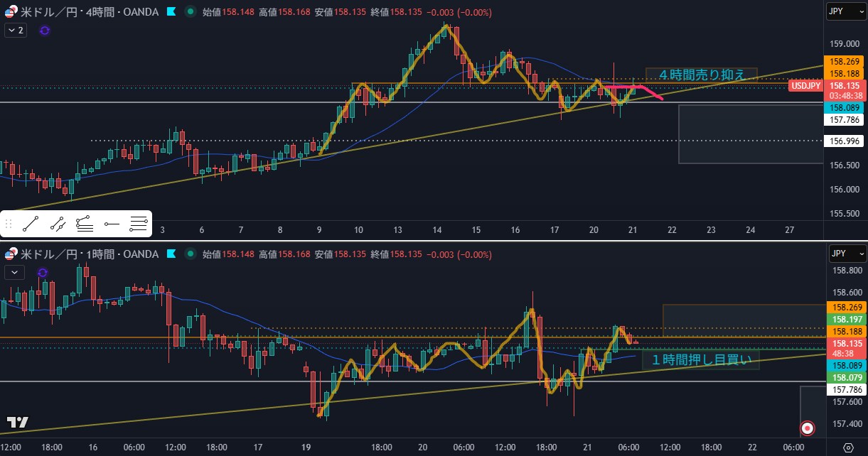Click the 米ドル/円 1時間 symbol title
Screen dimensions: 868x456
[89, 254]
